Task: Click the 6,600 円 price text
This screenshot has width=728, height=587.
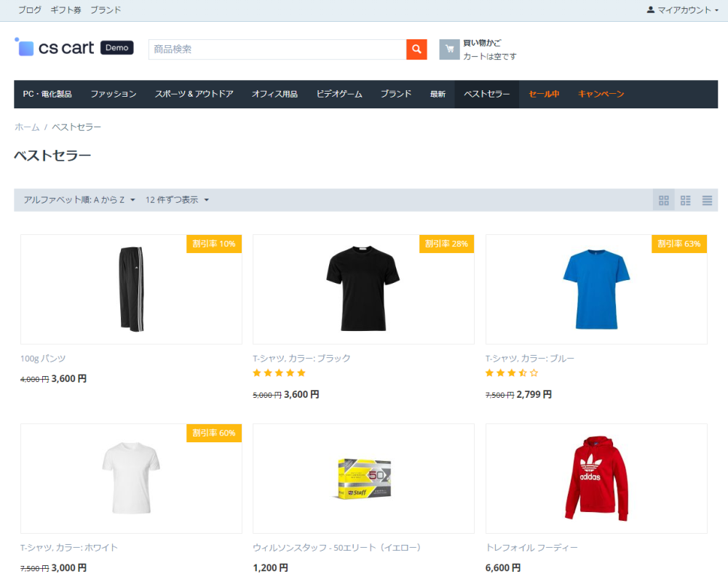Action: pyautogui.click(x=503, y=568)
